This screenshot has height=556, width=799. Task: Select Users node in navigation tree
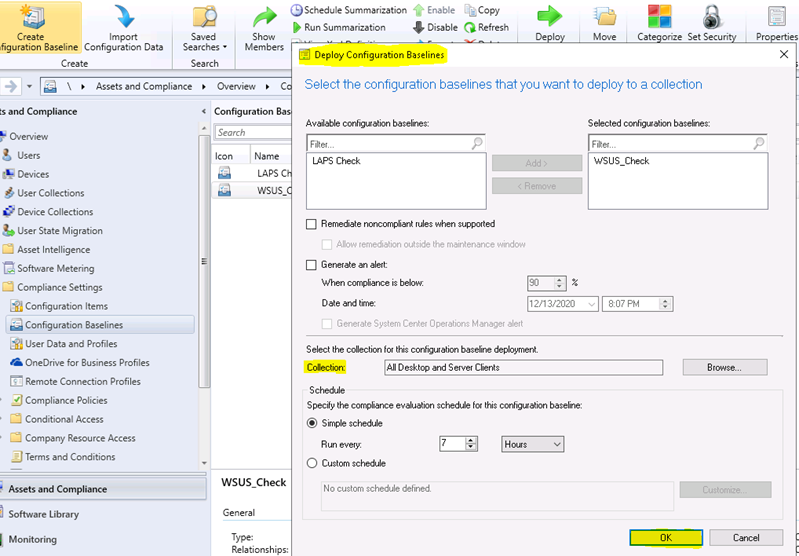(29, 155)
